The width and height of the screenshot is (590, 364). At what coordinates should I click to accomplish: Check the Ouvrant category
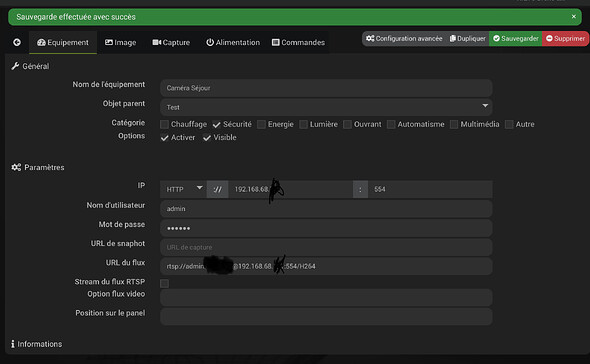pyautogui.click(x=347, y=125)
